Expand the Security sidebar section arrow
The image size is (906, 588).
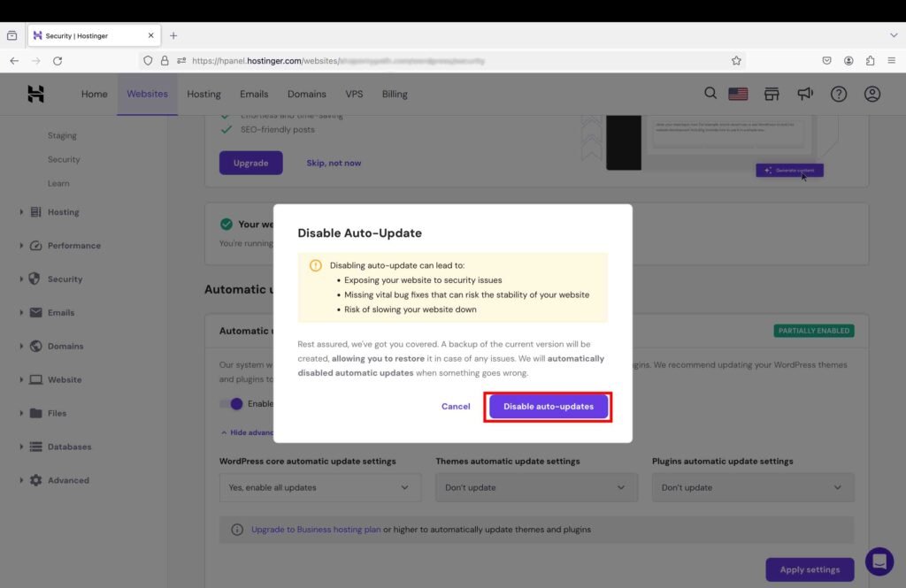point(21,279)
